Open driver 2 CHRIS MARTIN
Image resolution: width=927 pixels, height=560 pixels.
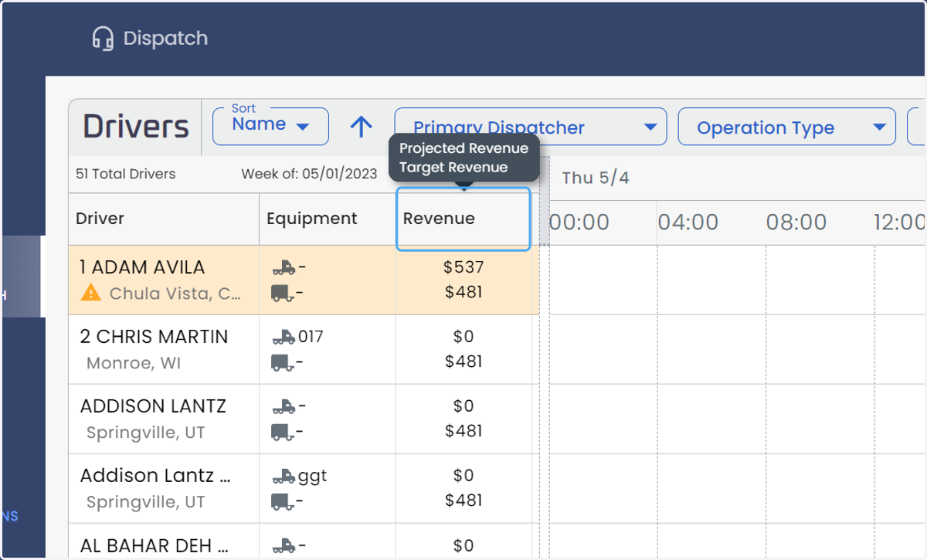coord(154,338)
